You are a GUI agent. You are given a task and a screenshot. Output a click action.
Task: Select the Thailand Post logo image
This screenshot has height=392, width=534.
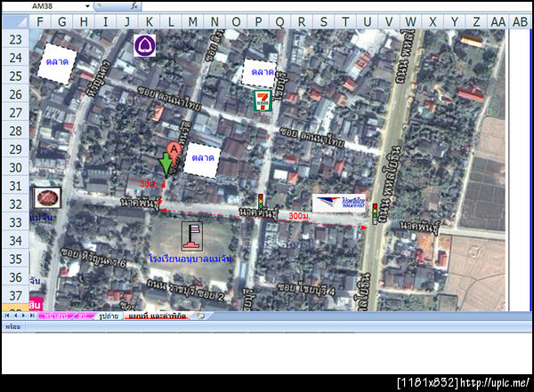[339, 204]
